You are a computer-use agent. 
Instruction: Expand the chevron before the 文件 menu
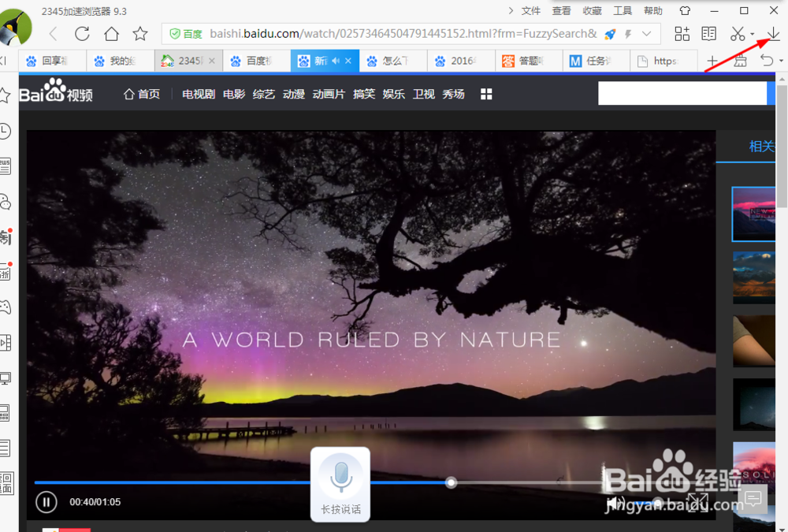(x=511, y=10)
